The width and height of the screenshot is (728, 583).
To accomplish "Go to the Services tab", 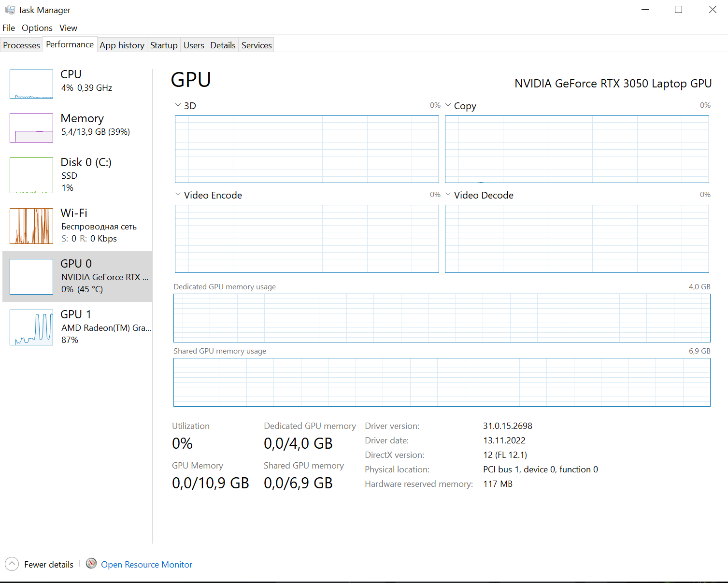I will click(257, 45).
